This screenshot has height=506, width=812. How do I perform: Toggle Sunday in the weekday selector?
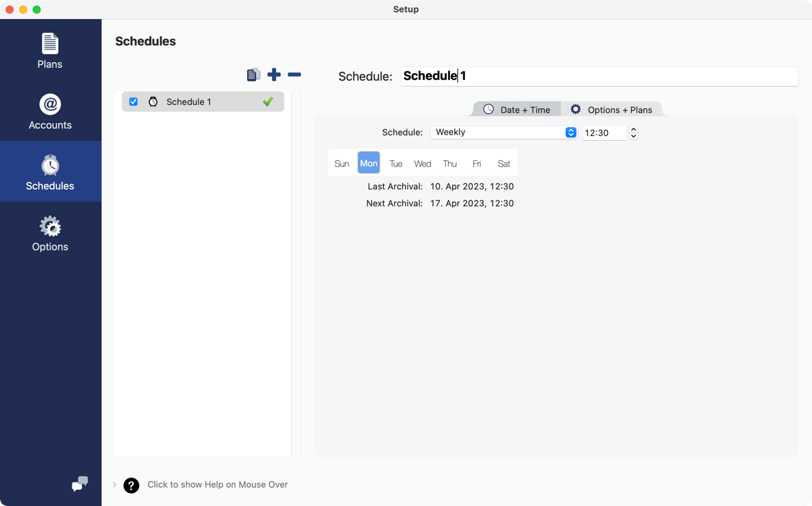342,163
